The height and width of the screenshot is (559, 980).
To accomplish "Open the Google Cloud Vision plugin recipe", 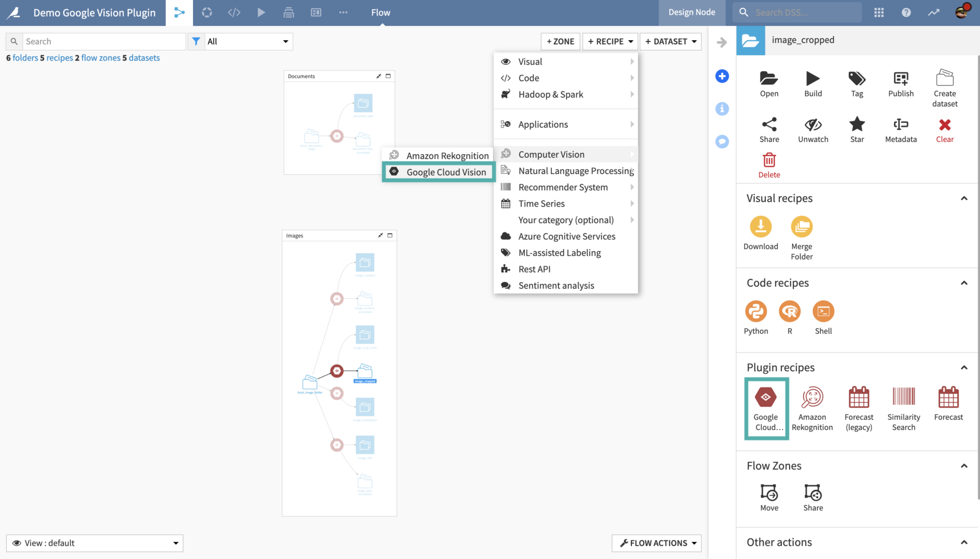I will point(766,408).
